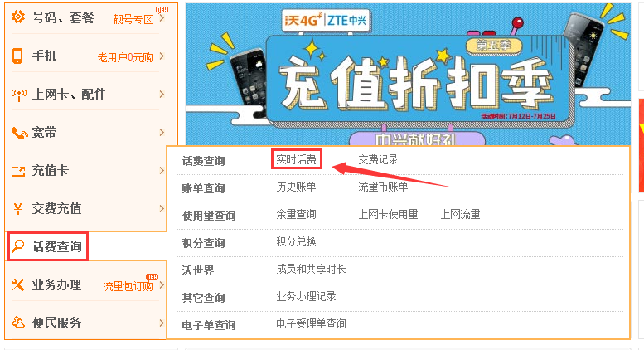Click the 充值折扣季 promotional banner
The height and width of the screenshot is (350, 644).
408,75
